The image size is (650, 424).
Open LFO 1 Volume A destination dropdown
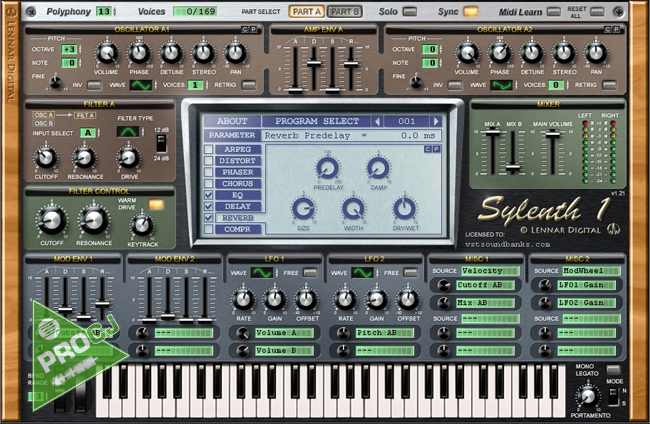284,333
